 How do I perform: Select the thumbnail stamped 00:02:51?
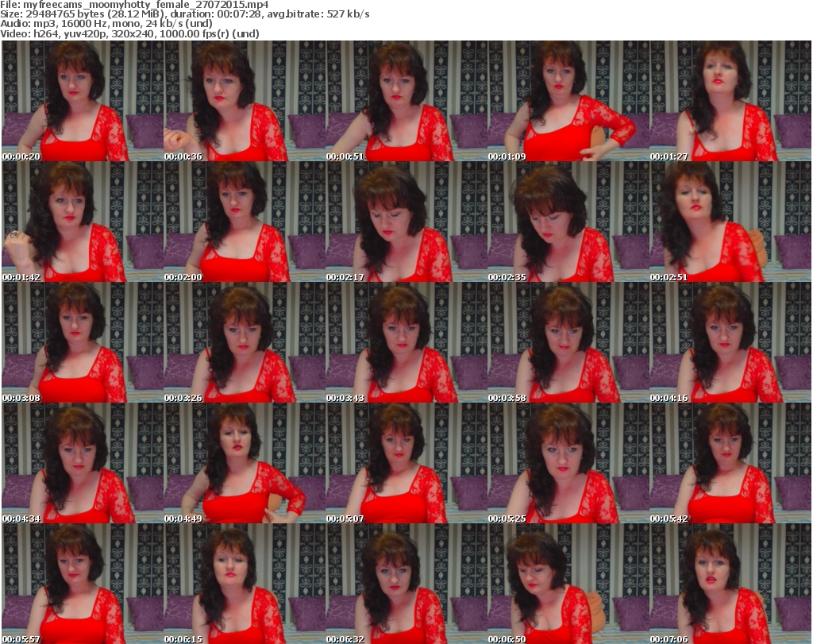pyautogui.click(x=730, y=222)
